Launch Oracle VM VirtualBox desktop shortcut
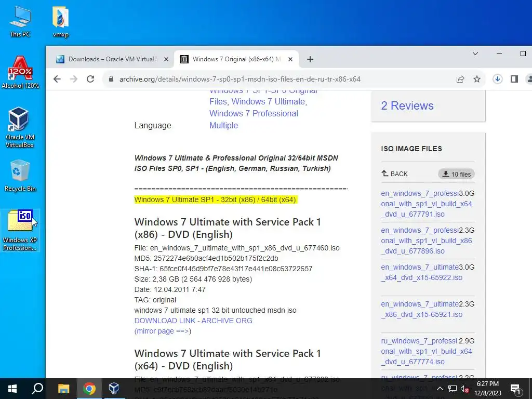This screenshot has width=532, height=399. [20, 127]
